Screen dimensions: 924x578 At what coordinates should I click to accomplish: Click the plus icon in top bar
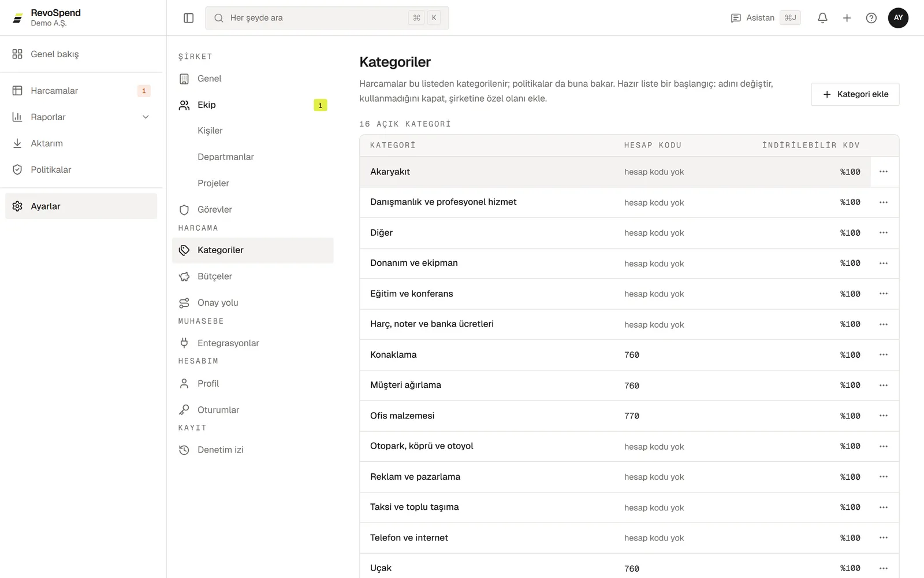click(x=847, y=18)
